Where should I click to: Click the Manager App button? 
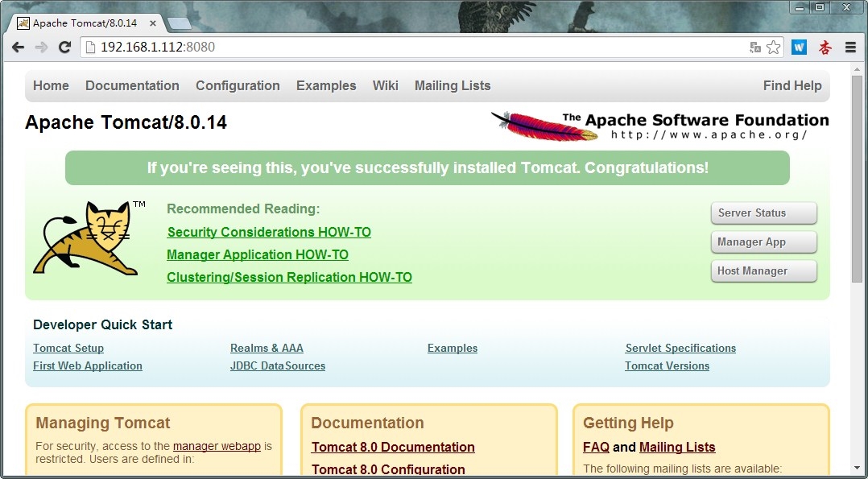point(763,242)
